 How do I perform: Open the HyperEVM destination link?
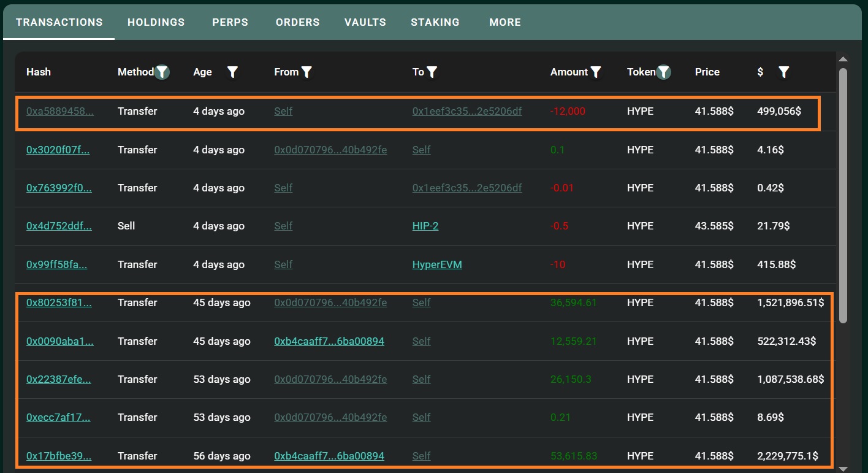coord(437,264)
